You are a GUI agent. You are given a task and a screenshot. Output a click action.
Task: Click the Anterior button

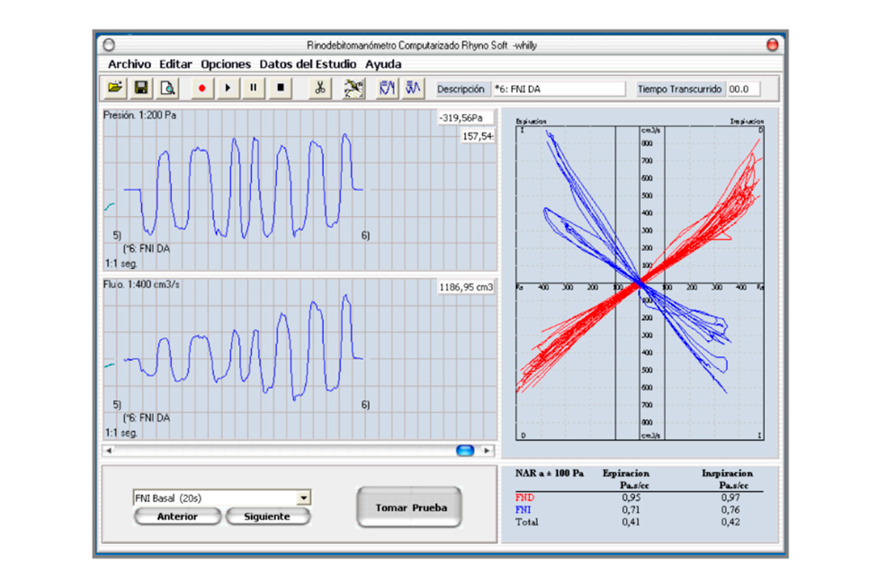tap(177, 517)
